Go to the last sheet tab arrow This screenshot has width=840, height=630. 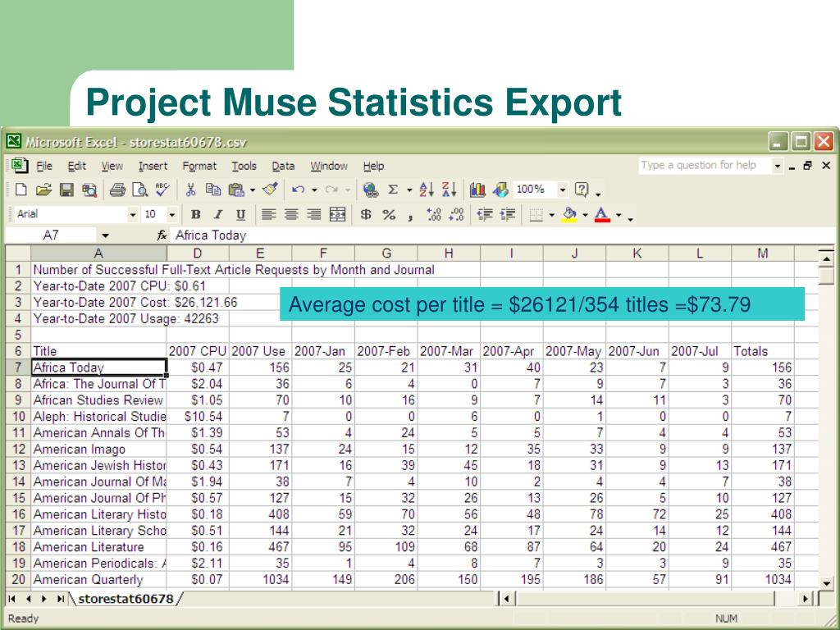pyautogui.click(x=61, y=598)
